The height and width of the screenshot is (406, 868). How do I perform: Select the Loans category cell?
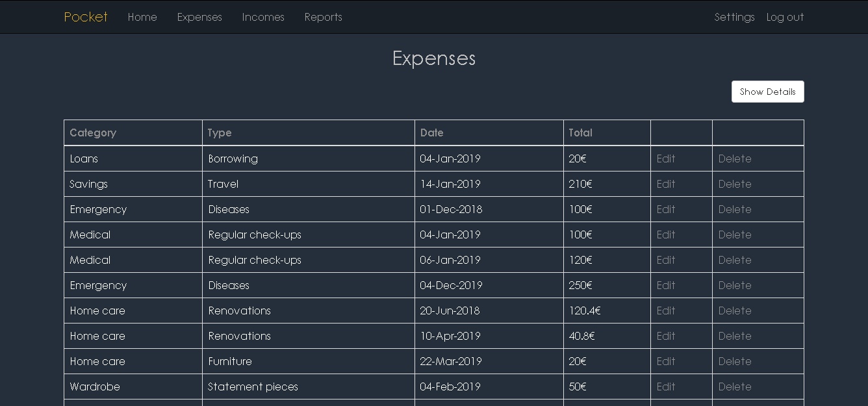coord(133,159)
